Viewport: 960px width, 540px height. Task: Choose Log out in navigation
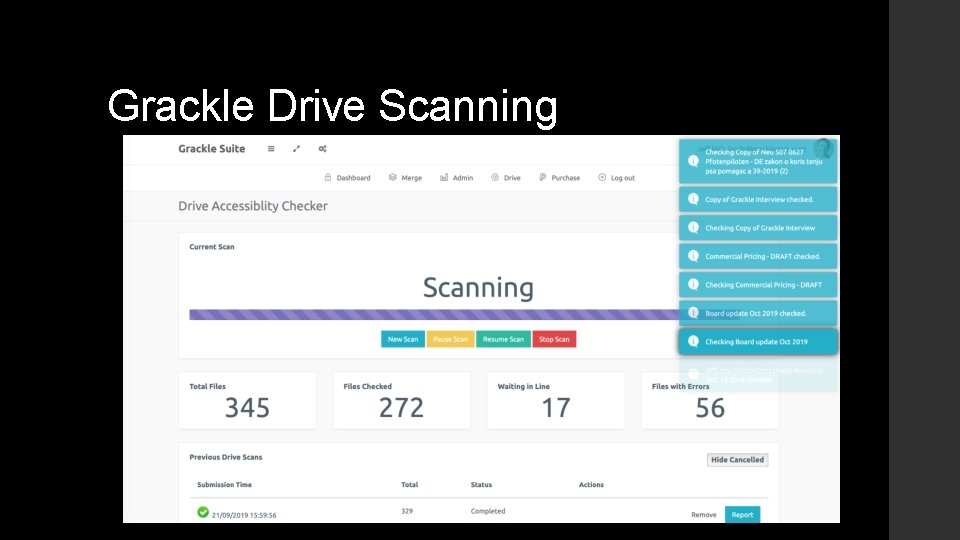click(x=623, y=178)
